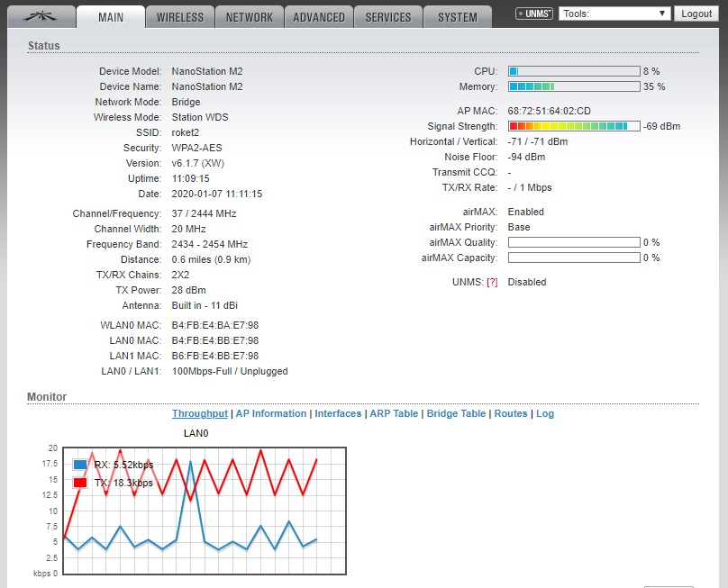This screenshot has width=728, height=588.
Task: Click the Frequency Band value 2434 - 2454 MHz
Action: (x=210, y=244)
